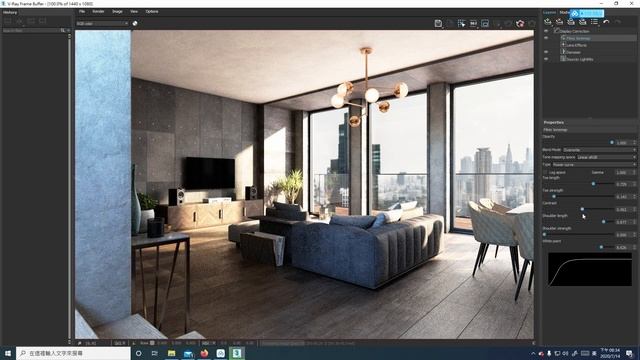The height and width of the screenshot is (360, 640).
Task: Open the Options menu
Action: tap(152, 11)
